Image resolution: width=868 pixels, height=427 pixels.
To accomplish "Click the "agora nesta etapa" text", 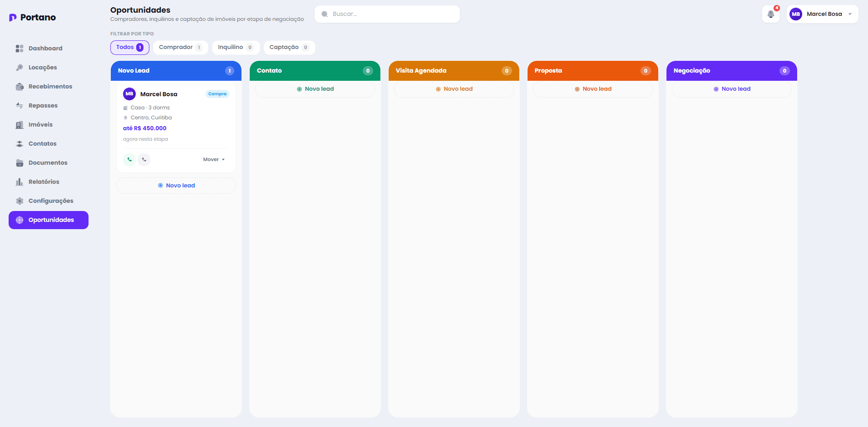I will pos(145,139).
